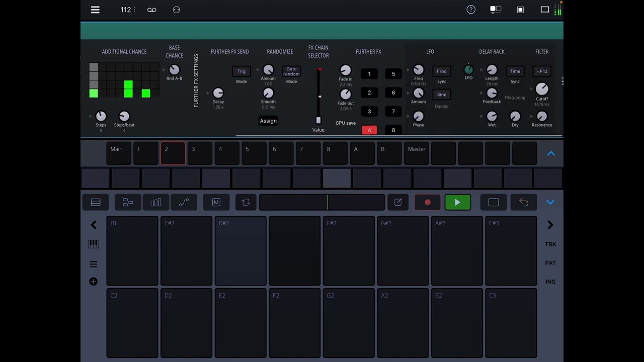
Task: Hit the green play button
Action: [x=457, y=202]
